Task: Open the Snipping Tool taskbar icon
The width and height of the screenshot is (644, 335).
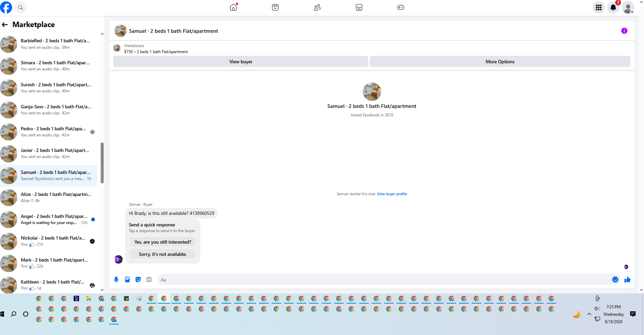Action: tap(139, 298)
